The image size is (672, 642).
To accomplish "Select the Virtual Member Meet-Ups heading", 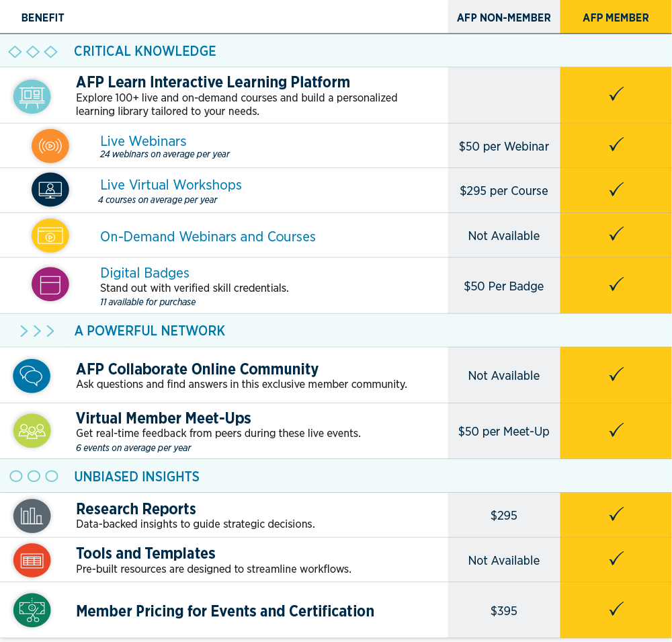I will point(163,418).
